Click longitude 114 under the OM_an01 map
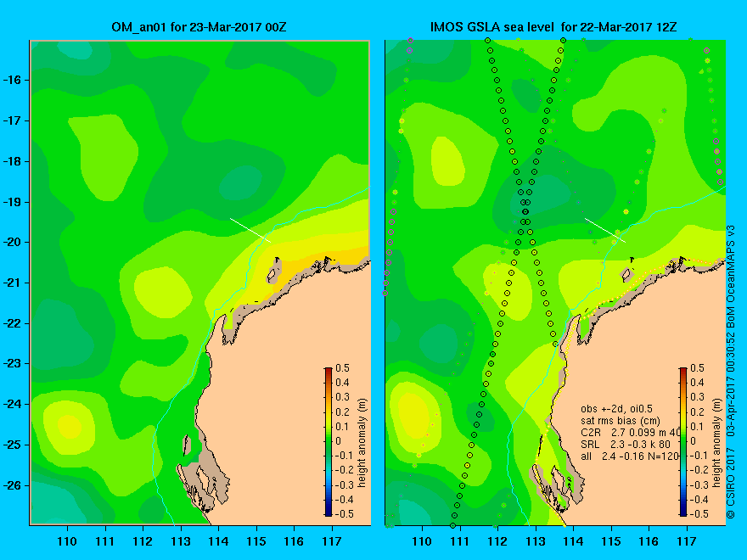Screen dimensions: 747x560 coord(218,541)
